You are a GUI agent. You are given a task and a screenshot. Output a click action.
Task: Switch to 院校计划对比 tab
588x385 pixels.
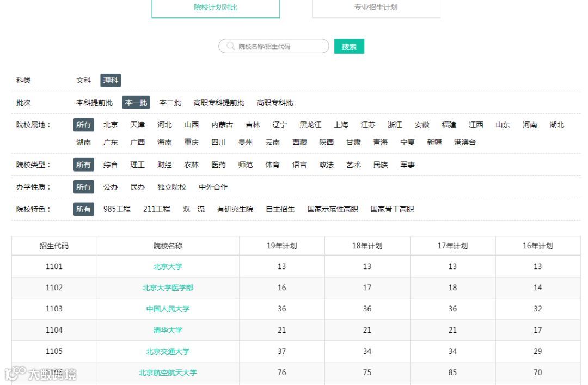216,8
